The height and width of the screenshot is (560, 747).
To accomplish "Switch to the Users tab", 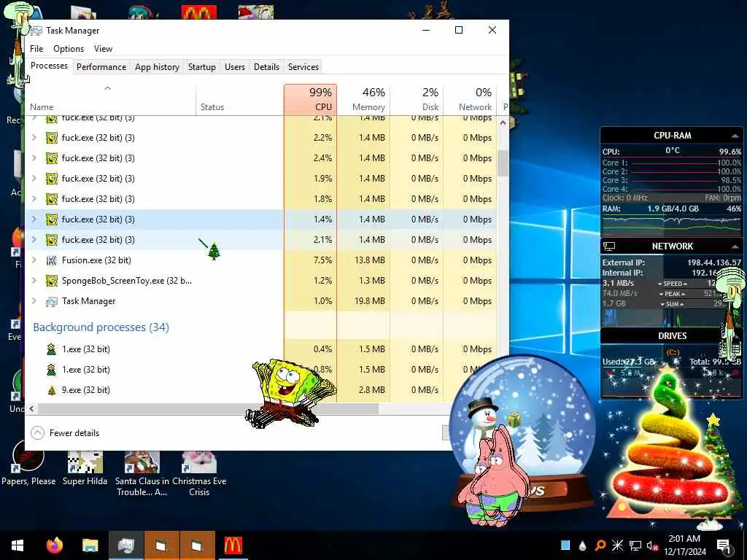I will click(235, 67).
